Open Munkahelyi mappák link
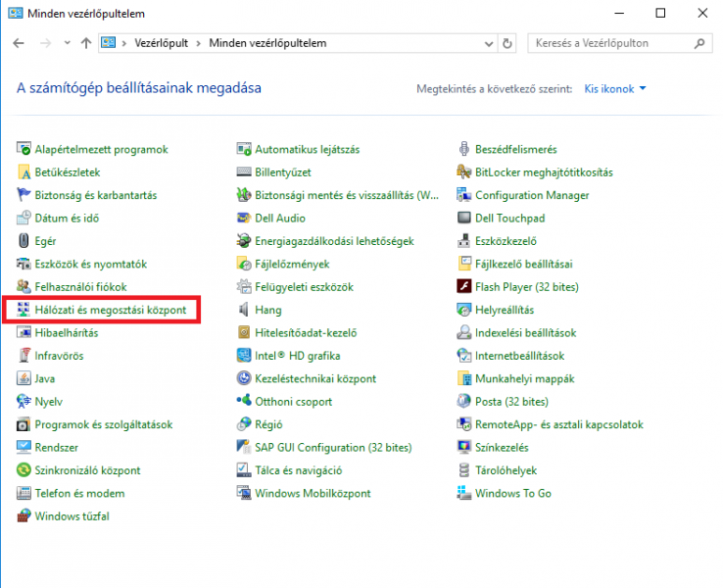The width and height of the screenshot is (723, 588). (525, 378)
